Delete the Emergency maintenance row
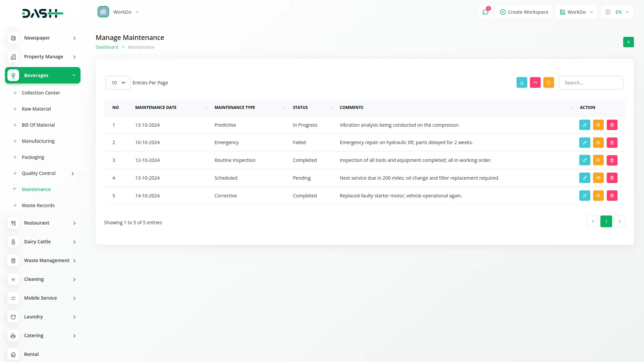This screenshot has width=644, height=362. [612, 142]
